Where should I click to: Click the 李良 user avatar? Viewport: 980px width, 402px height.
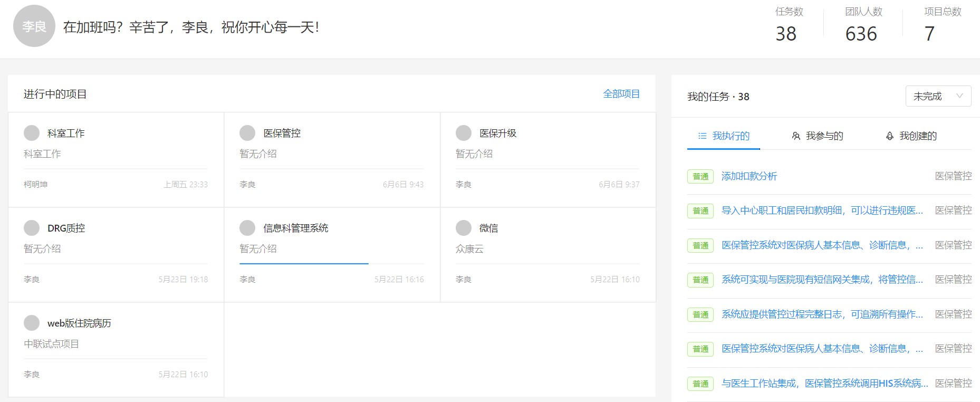pos(34,26)
